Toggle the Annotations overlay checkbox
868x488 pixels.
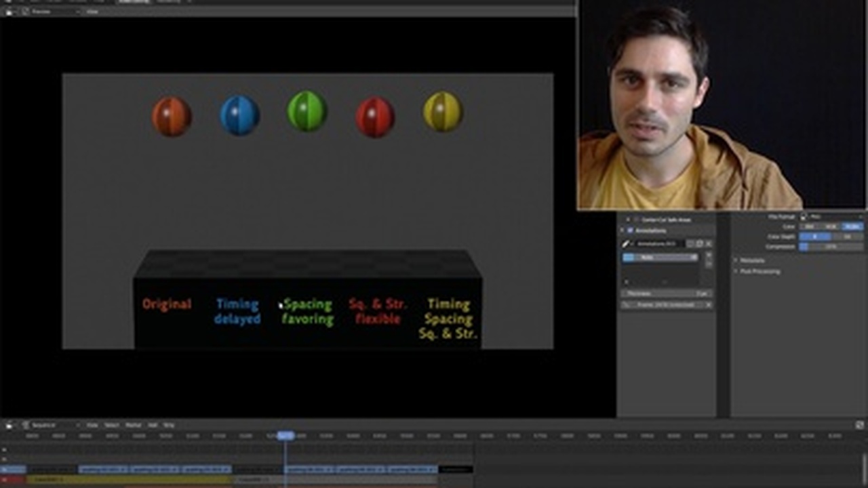pos(629,230)
